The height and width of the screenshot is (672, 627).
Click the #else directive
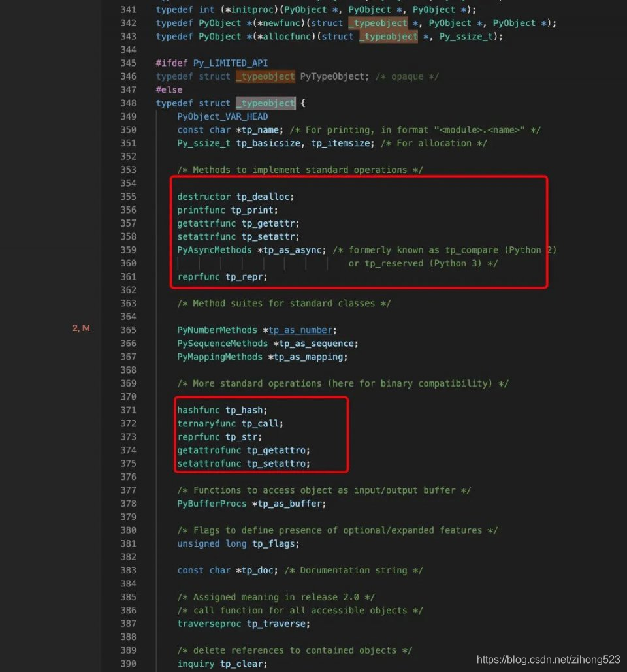(169, 89)
